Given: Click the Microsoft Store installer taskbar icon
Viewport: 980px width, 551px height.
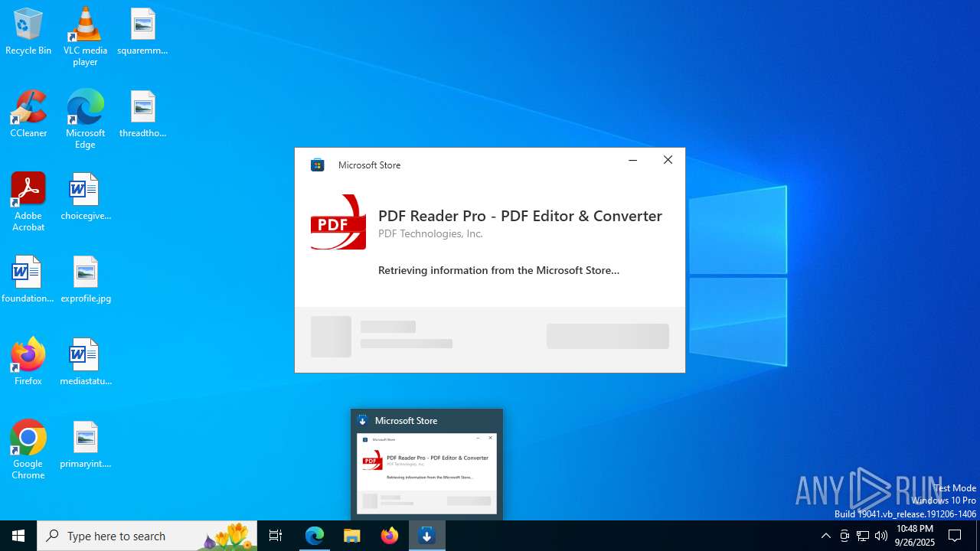Looking at the screenshot, I should tap(427, 536).
